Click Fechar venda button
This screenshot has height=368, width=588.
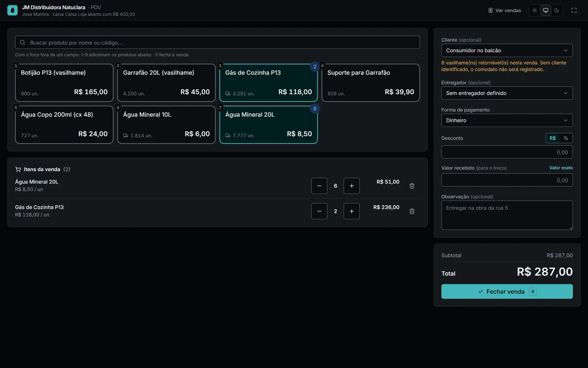(507, 291)
